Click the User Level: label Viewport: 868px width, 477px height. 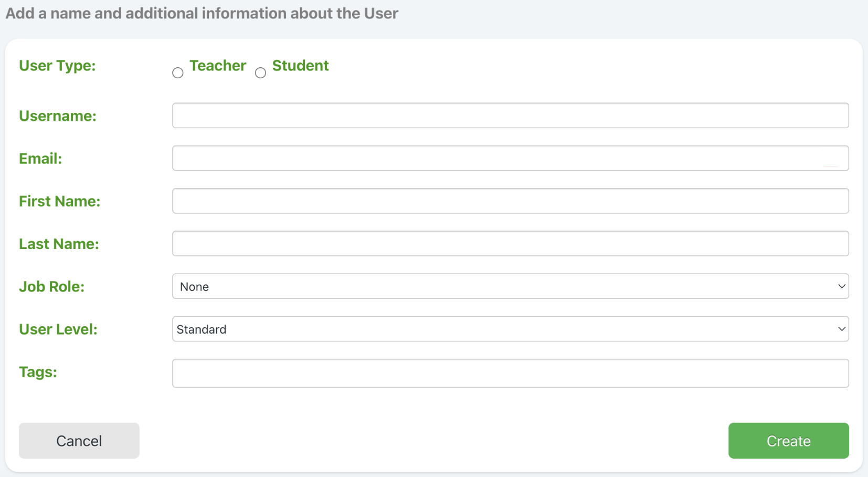click(x=58, y=329)
